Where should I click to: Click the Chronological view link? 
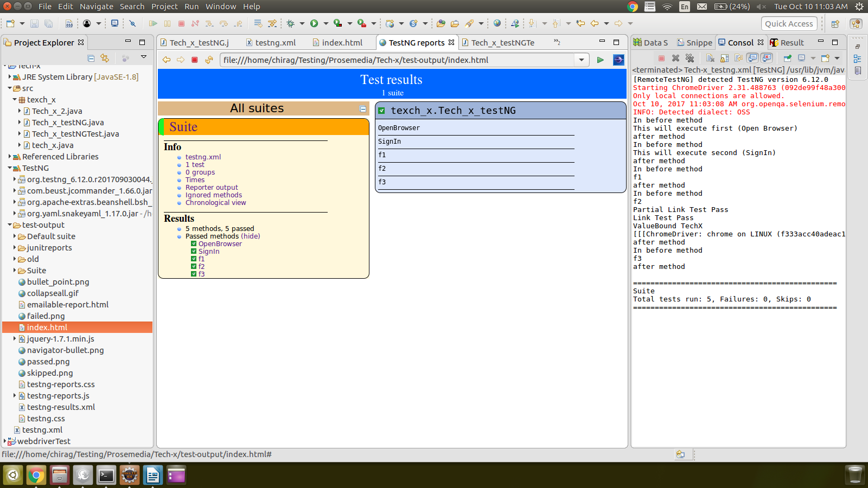click(215, 203)
